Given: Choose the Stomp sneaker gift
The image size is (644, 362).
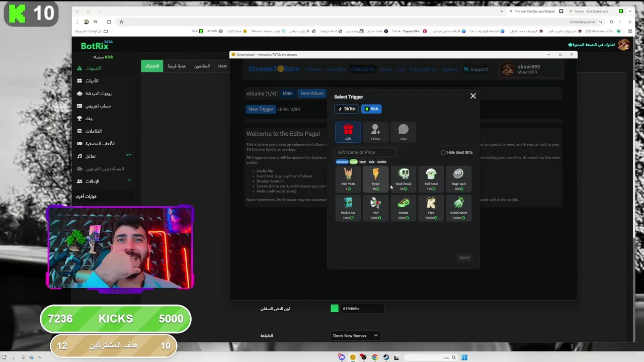Looking at the screenshot, I should pos(403,208).
